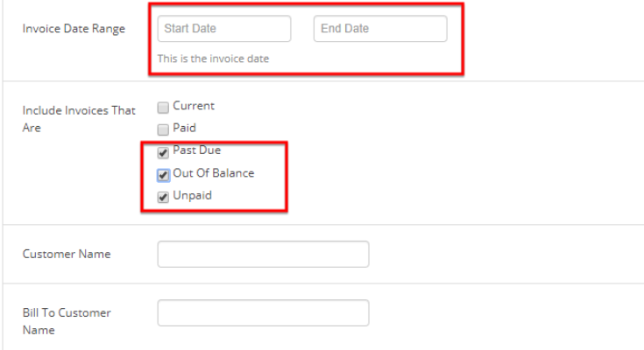Click the "Current" checkbox label text
644x350 pixels.
194,106
